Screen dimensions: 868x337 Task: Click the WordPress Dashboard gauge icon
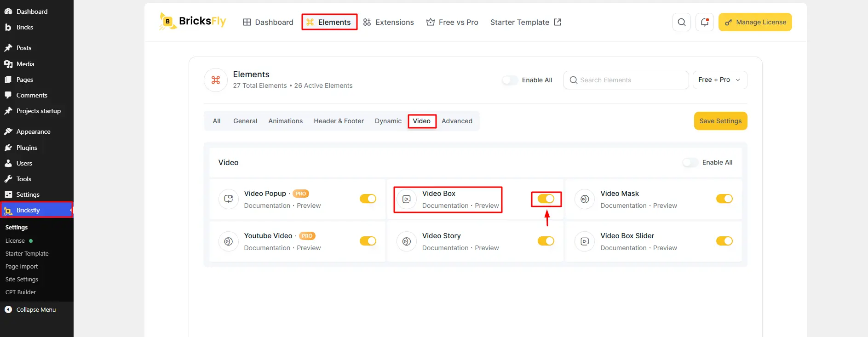coord(8,11)
